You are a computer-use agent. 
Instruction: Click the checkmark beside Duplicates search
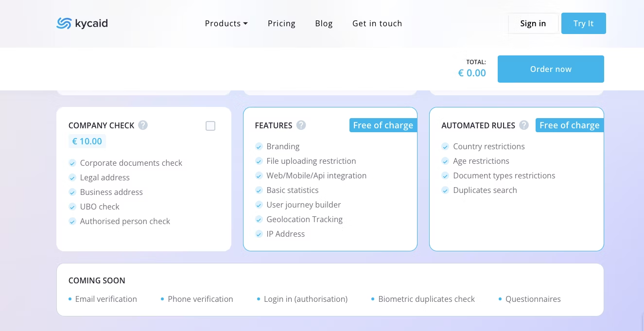pyautogui.click(x=445, y=191)
